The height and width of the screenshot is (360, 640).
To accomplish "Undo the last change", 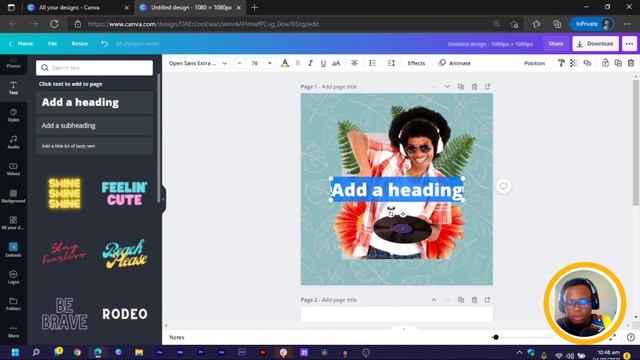I will [x=104, y=44].
